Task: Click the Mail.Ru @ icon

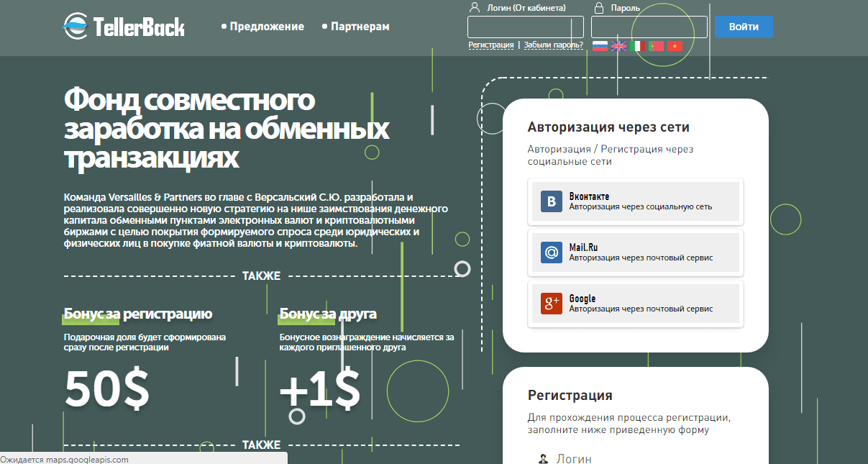Action: click(x=552, y=253)
